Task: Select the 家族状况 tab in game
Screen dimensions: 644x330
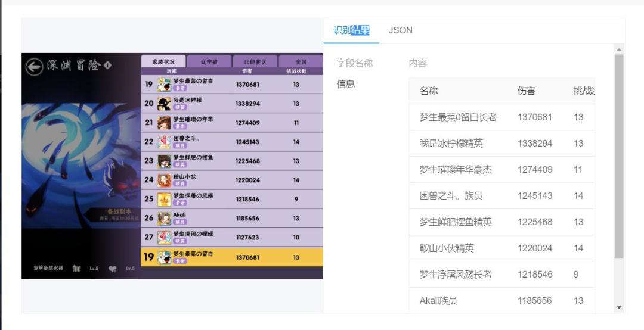Action: click(163, 61)
